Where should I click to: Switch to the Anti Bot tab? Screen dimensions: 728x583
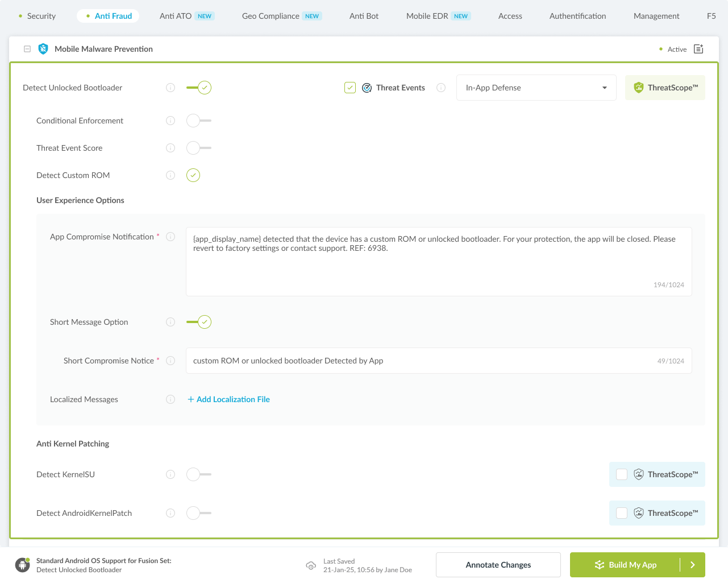[x=364, y=16]
